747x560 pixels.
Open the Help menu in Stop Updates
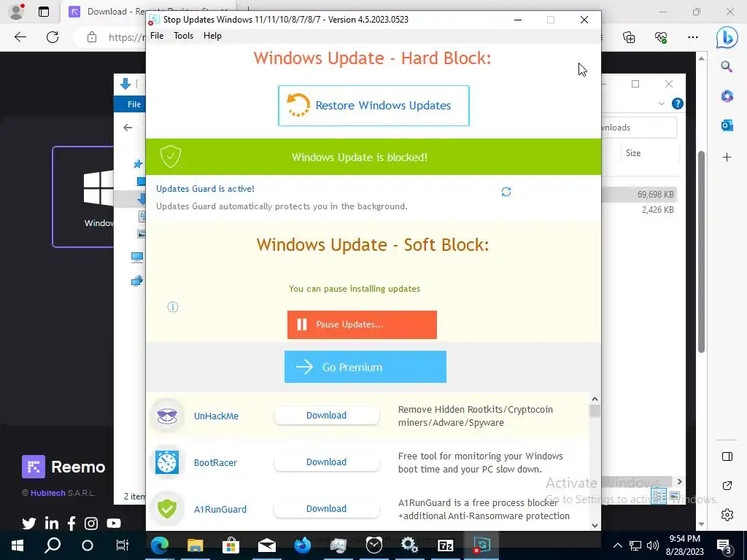tap(212, 36)
